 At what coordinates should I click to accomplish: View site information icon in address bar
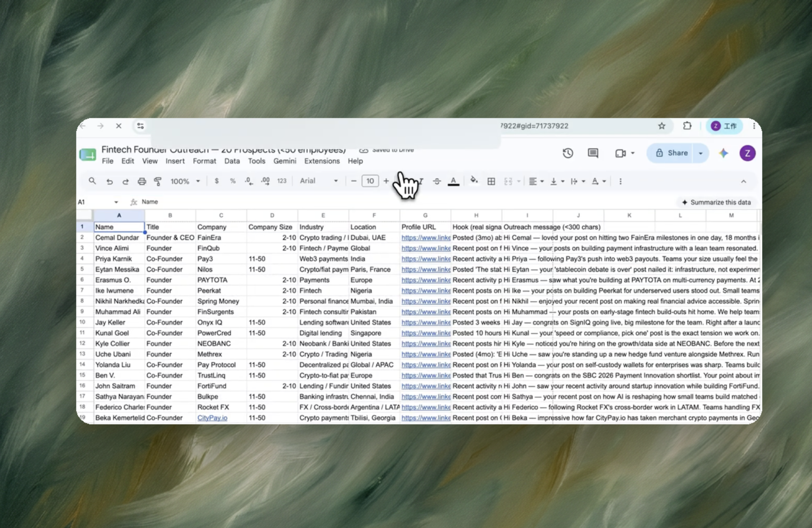(140, 126)
